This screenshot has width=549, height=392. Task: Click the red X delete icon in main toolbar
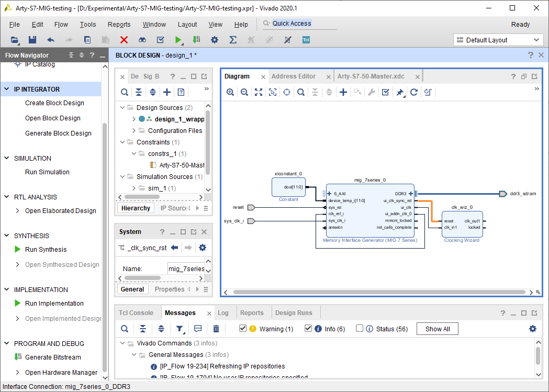tap(124, 40)
